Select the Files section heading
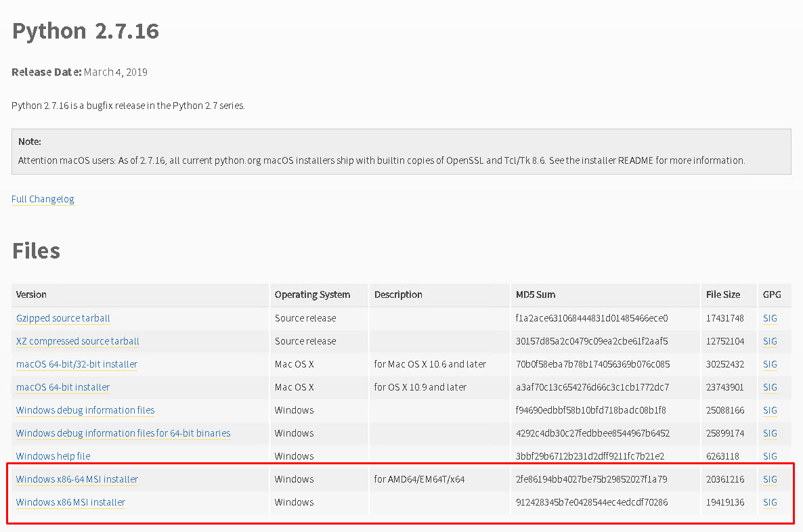 (36, 251)
